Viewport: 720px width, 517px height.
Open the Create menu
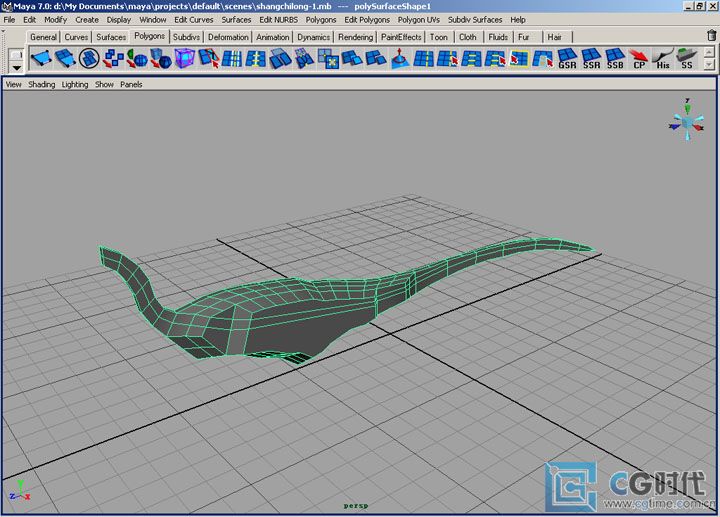click(x=87, y=20)
